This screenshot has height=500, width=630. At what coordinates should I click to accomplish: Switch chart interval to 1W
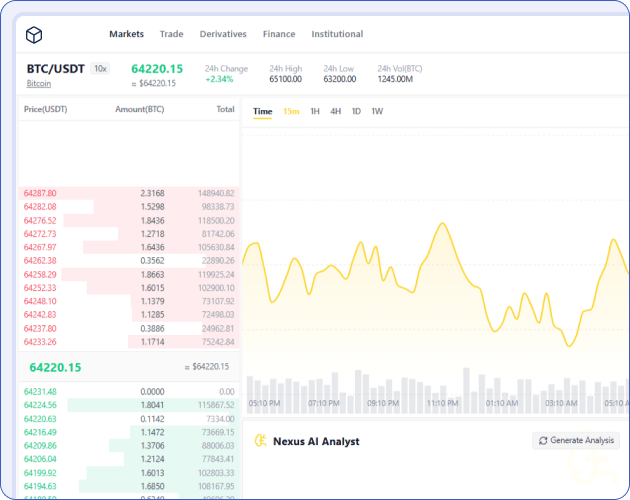(x=377, y=111)
